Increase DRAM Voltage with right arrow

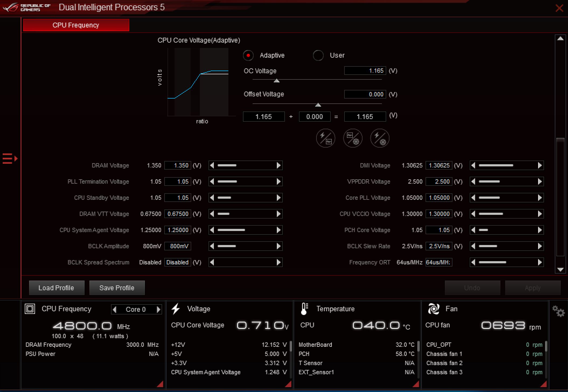click(x=279, y=165)
